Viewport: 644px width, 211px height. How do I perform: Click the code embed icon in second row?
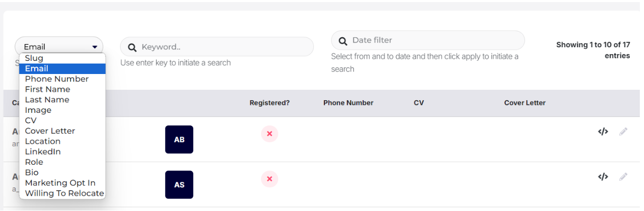click(603, 177)
